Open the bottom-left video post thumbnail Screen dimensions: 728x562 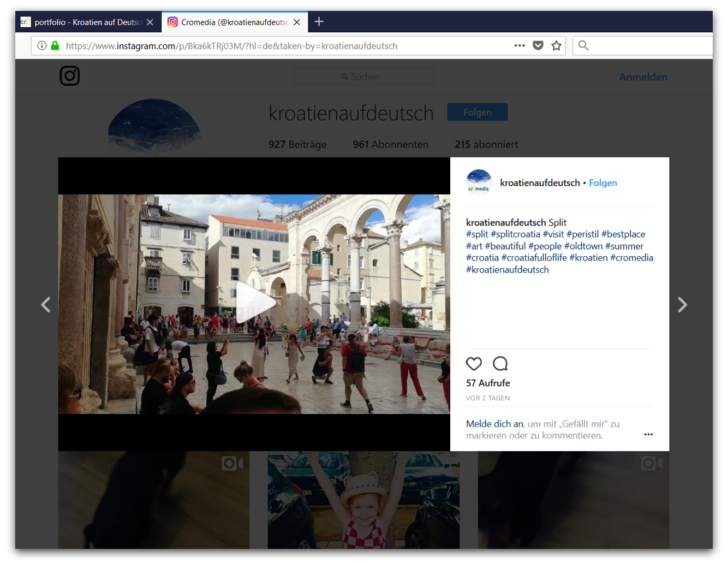(x=154, y=500)
